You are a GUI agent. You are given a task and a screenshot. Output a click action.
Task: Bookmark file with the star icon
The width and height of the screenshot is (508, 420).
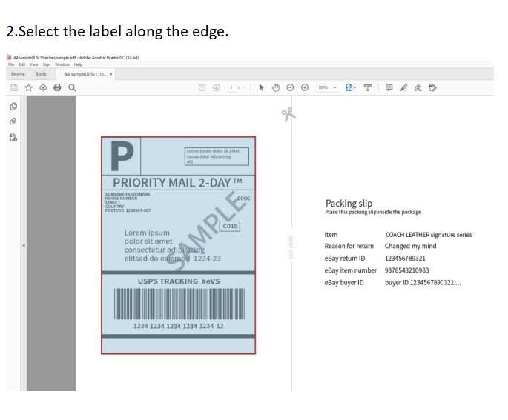point(28,87)
